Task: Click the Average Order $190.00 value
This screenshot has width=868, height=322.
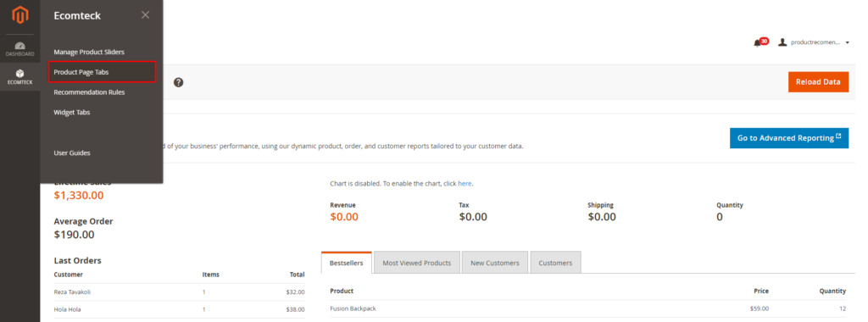Action: pos(75,235)
